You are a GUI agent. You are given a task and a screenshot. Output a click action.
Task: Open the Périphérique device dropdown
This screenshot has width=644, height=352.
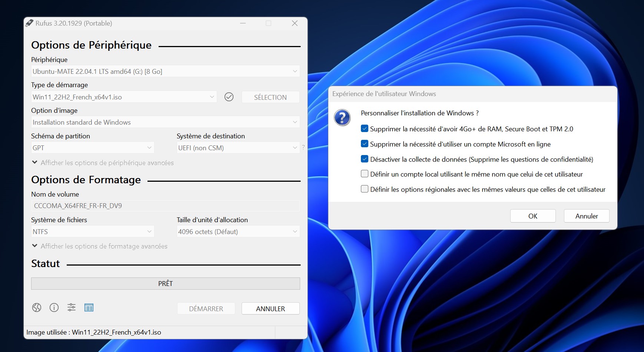[x=165, y=71]
